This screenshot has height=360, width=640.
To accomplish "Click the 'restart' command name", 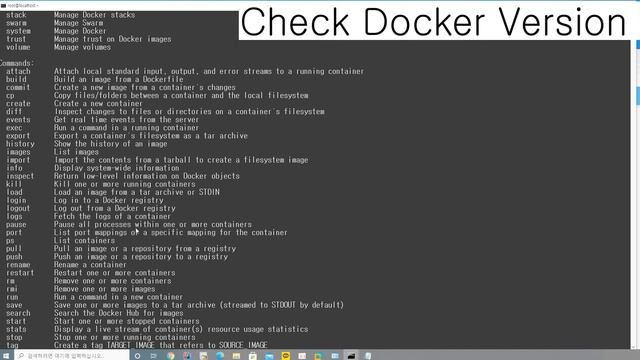I will pyautogui.click(x=20, y=273).
